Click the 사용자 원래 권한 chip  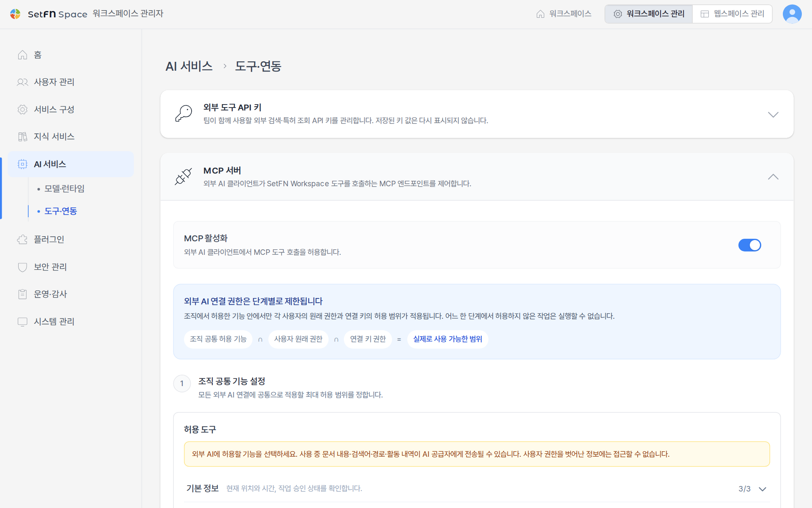pyautogui.click(x=298, y=339)
